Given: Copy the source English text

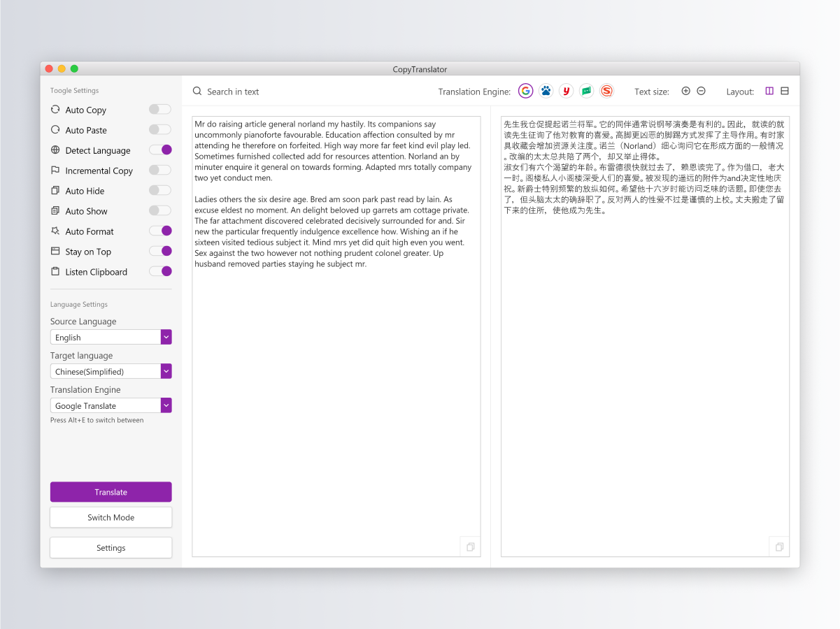Looking at the screenshot, I should 469,547.
